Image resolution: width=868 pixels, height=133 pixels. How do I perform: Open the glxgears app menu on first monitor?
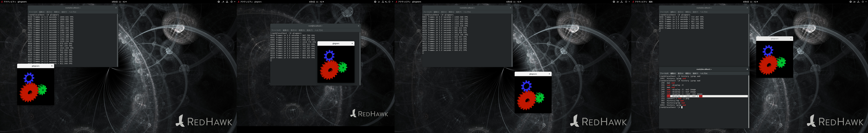coord(22,2)
